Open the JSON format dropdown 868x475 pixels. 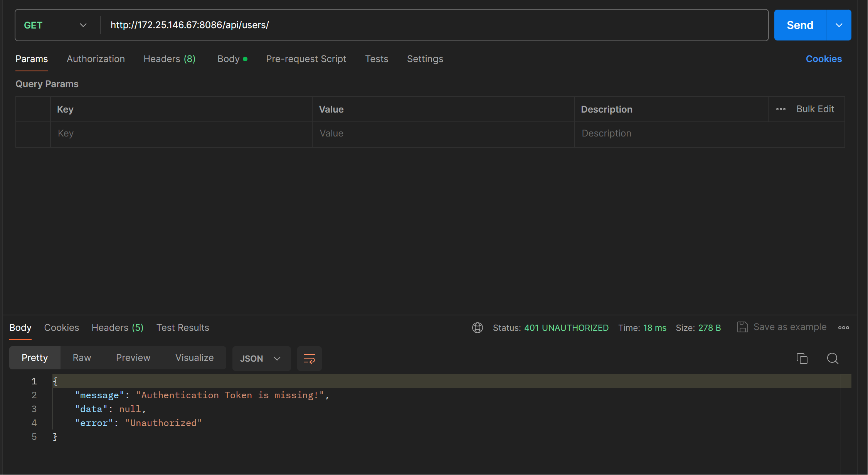(x=261, y=359)
